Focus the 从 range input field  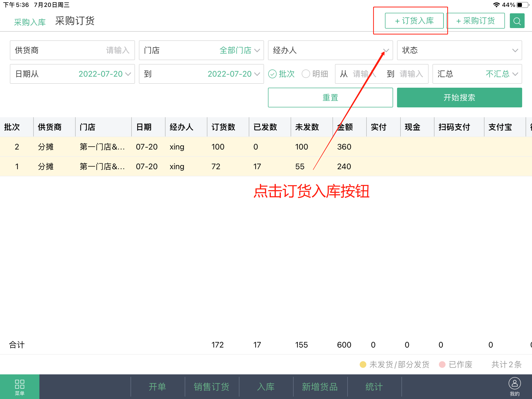coord(365,74)
